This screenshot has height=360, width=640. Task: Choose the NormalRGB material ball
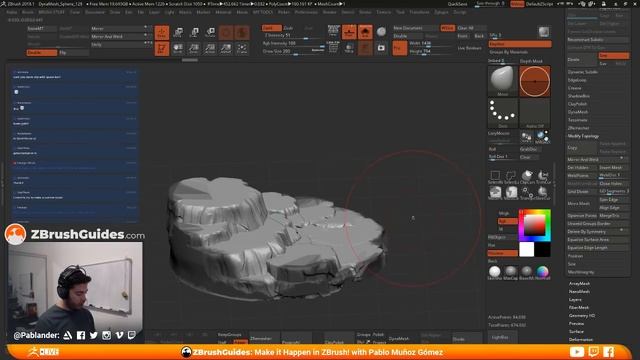542,272
